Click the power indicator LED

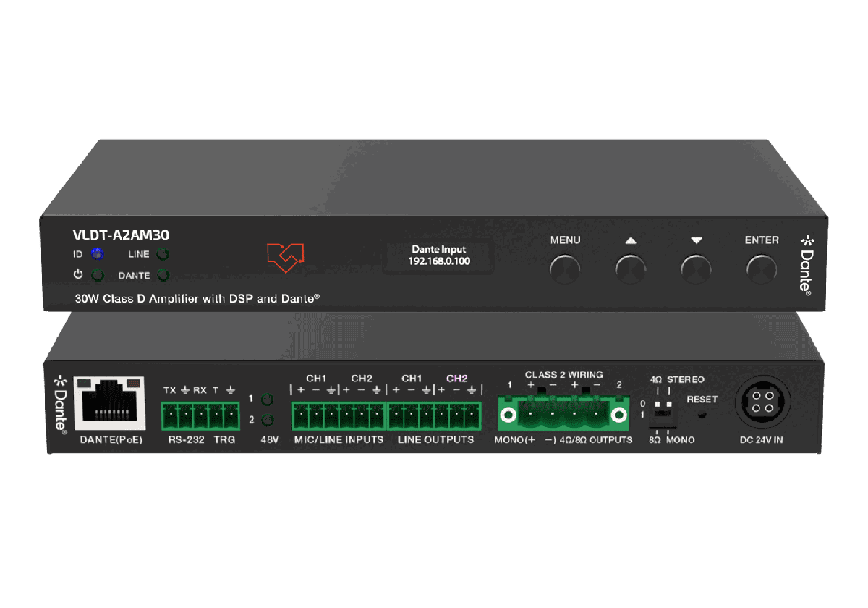98,275
